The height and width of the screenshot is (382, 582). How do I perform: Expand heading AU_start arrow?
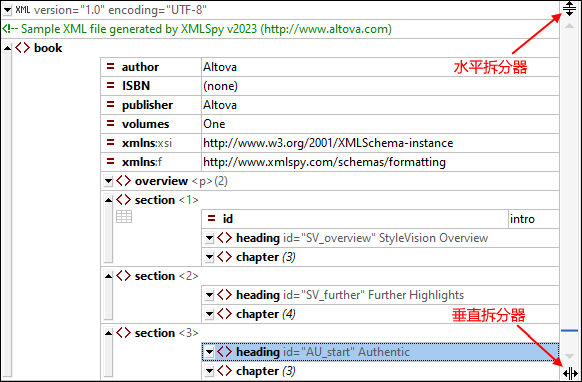209,352
